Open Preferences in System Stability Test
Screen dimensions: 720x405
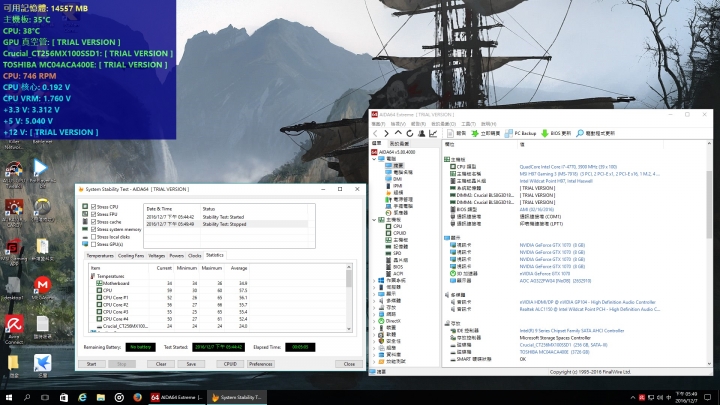pyautogui.click(x=260, y=364)
